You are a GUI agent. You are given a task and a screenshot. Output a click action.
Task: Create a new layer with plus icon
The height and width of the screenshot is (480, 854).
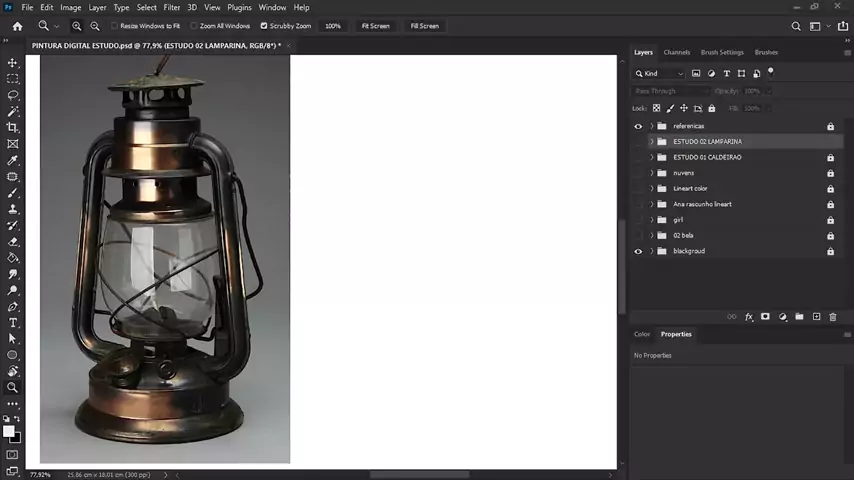pyautogui.click(x=816, y=317)
